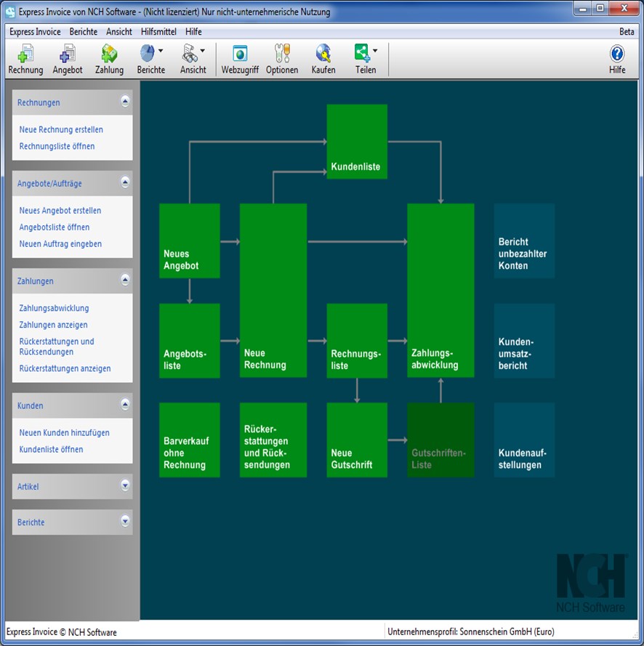The height and width of the screenshot is (646, 644).
Task: Click the Rechnungsliste flowchart tile
Action: click(357, 341)
